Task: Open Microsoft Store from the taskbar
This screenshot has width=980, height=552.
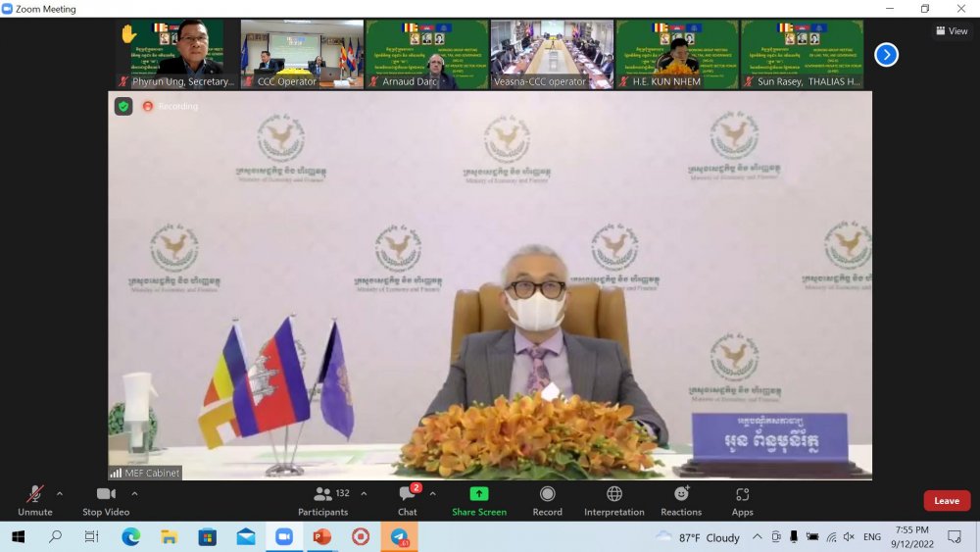Action: [x=207, y=536]
